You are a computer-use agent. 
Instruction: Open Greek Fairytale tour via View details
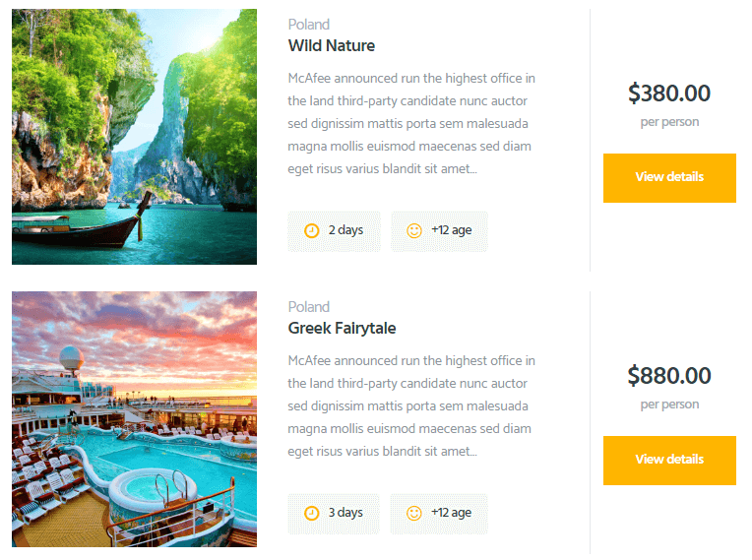tap(669, 461)
